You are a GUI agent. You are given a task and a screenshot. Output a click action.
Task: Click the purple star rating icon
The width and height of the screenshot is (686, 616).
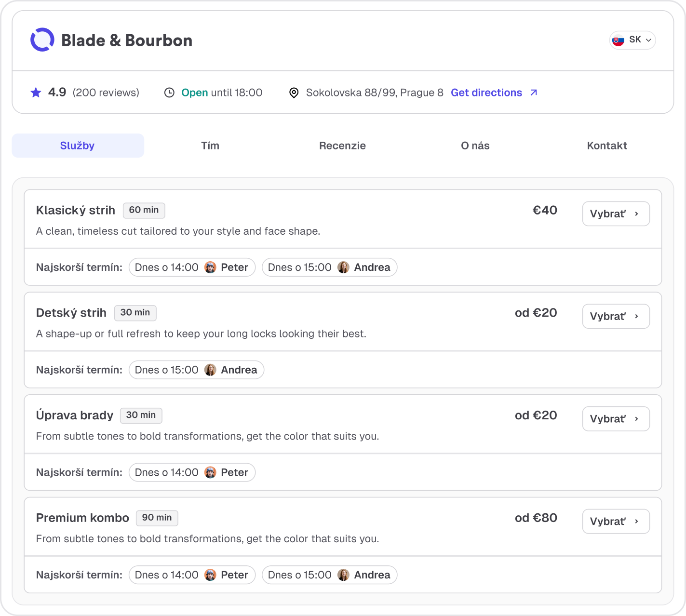point(36,93)
